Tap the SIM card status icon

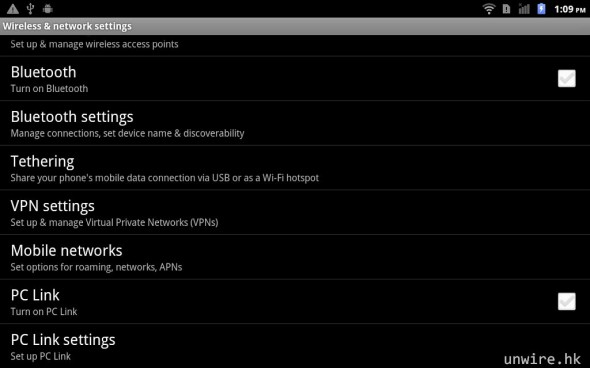pyautogui.click(x=506, y=9)
